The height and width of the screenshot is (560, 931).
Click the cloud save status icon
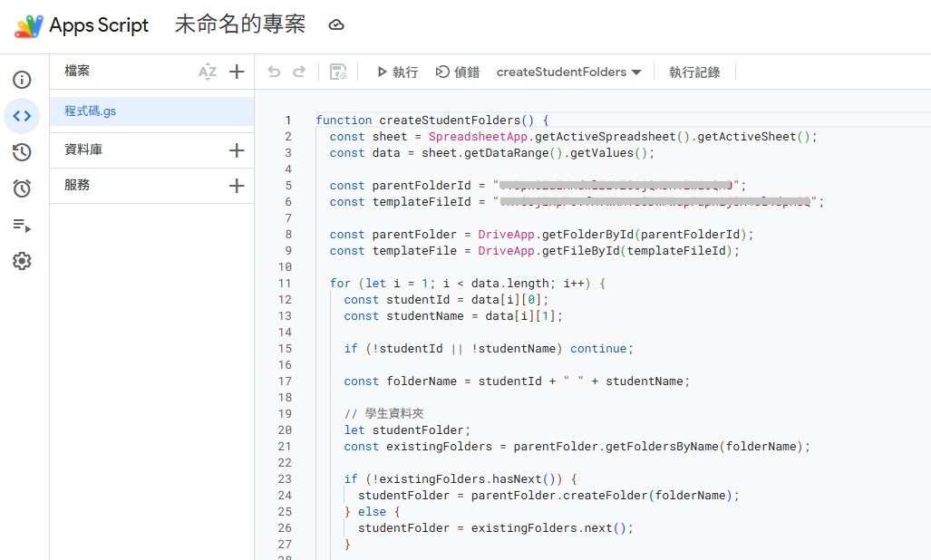coord(336,24)
